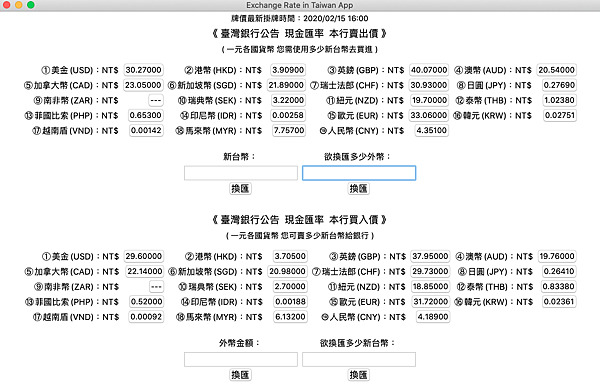Viewport: 600px width, 392px height.
Task: Select the NZD selling rate 19.70000
Action: (x=429, y=100)
